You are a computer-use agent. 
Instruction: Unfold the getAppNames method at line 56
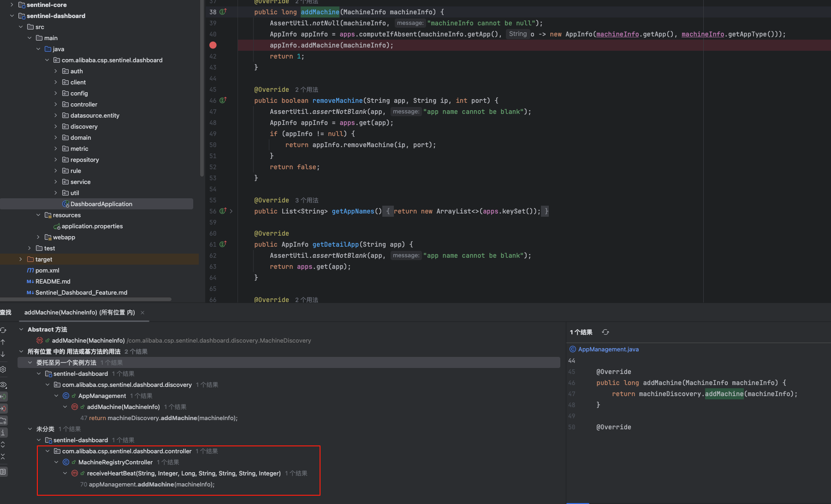pyautogui.click(x=231, y=211)
